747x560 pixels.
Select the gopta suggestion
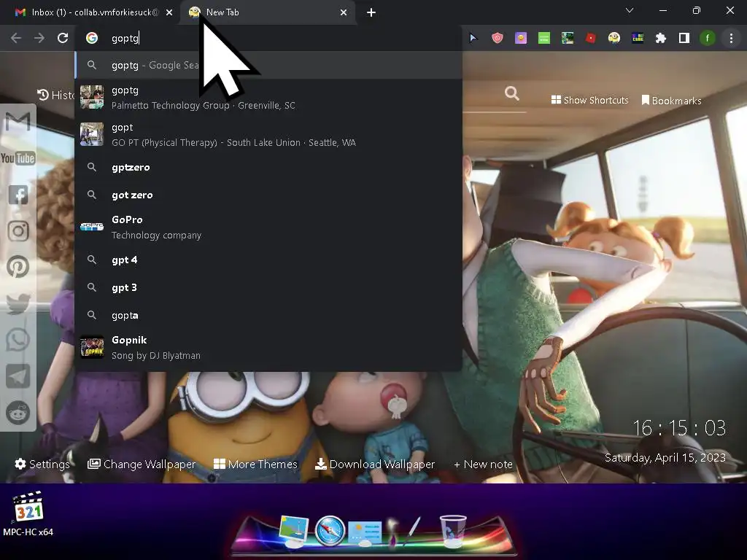(268, 315)
